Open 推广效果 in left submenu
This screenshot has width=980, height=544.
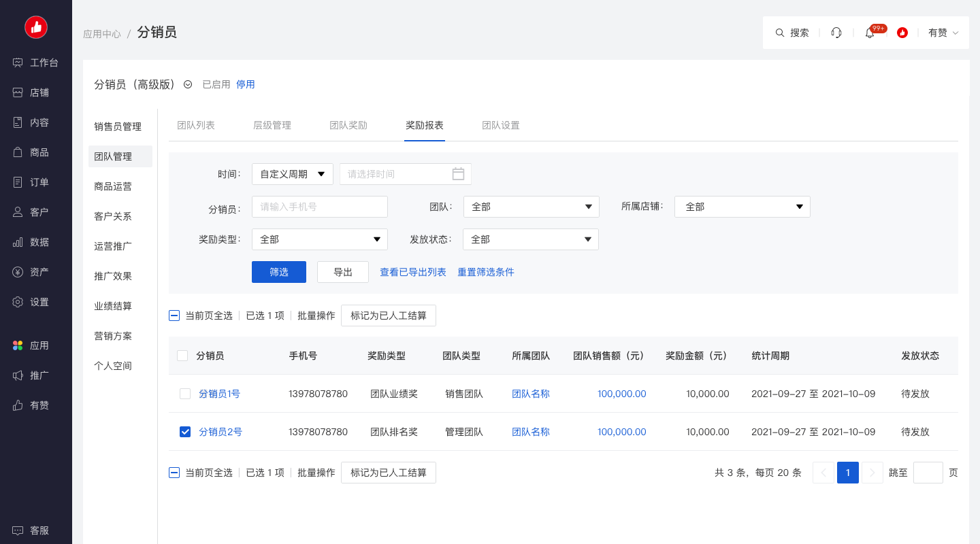tap(113, 276)
